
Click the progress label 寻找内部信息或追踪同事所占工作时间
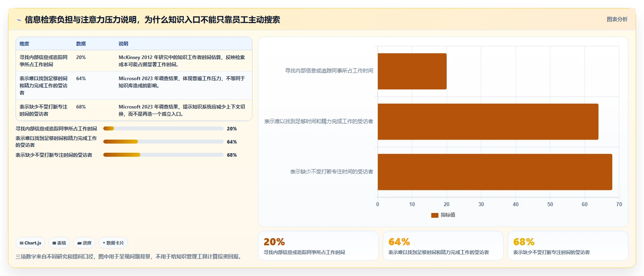[56, 129]
